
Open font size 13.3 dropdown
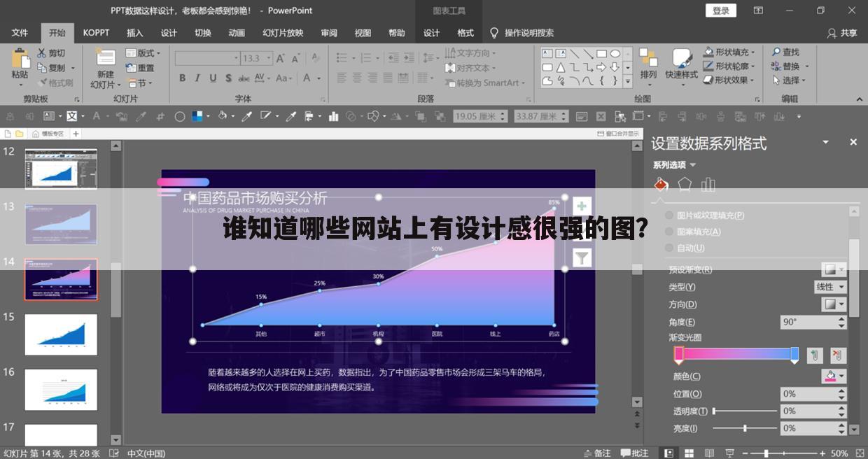[x=269, y=58]
